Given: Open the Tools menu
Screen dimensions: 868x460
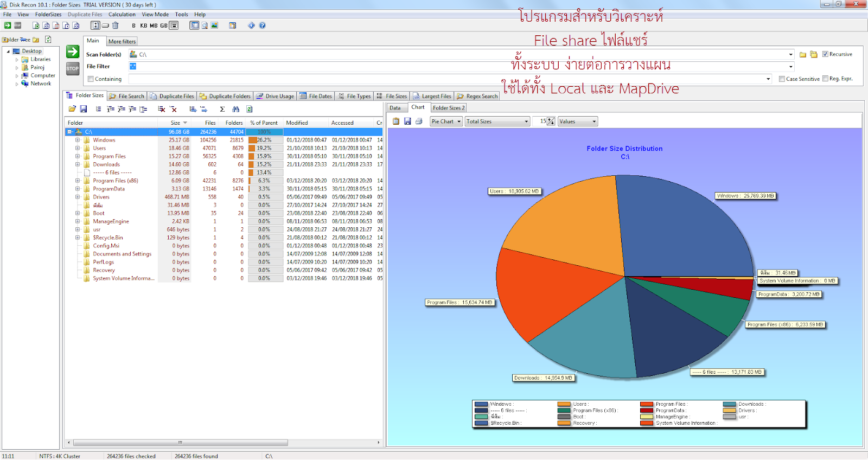Looking at the screenshot, I should click(x=182, y=15).
